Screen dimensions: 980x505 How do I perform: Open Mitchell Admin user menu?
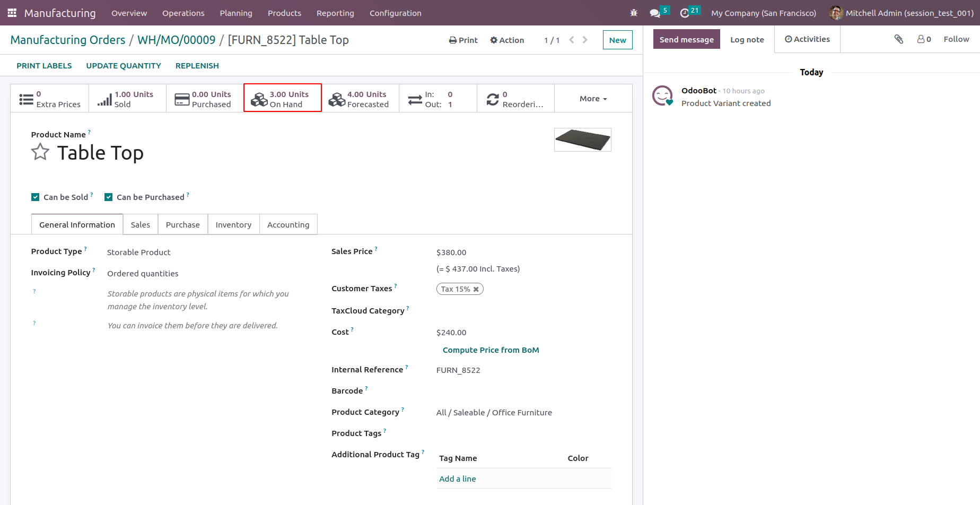[902, 13]
